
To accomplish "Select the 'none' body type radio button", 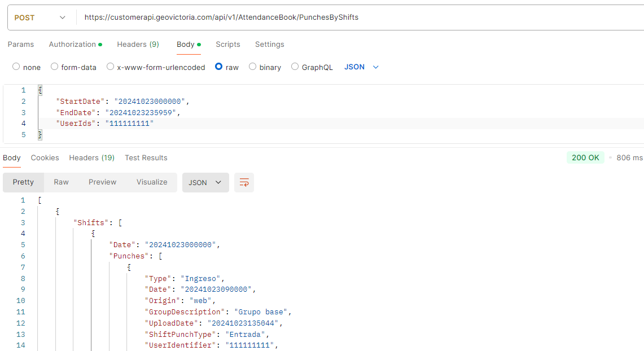I will coord(16,67).
